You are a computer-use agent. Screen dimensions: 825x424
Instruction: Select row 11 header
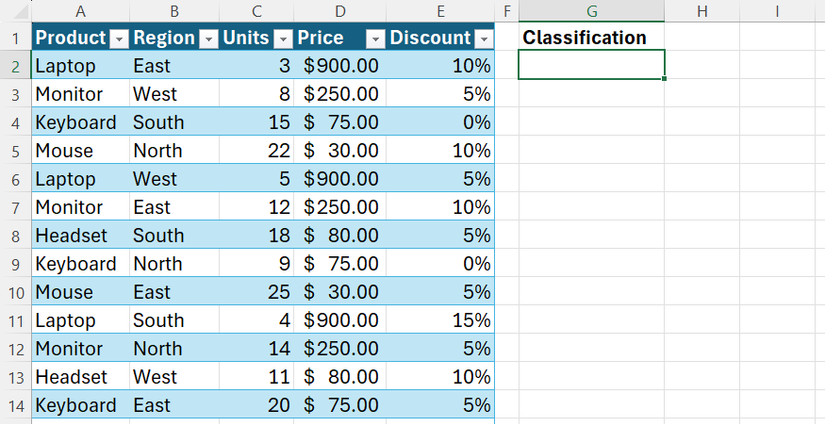pyautogui.click(x=16, y=321)
